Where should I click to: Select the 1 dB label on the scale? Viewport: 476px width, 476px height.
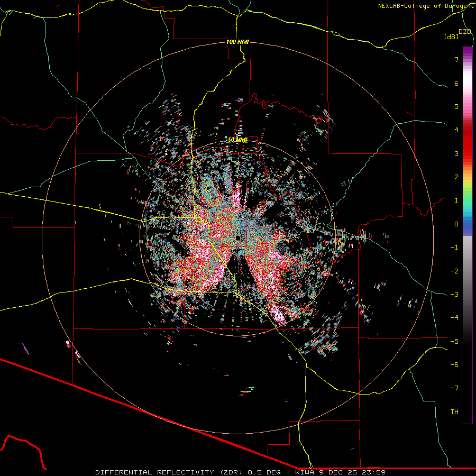[456, 200]
